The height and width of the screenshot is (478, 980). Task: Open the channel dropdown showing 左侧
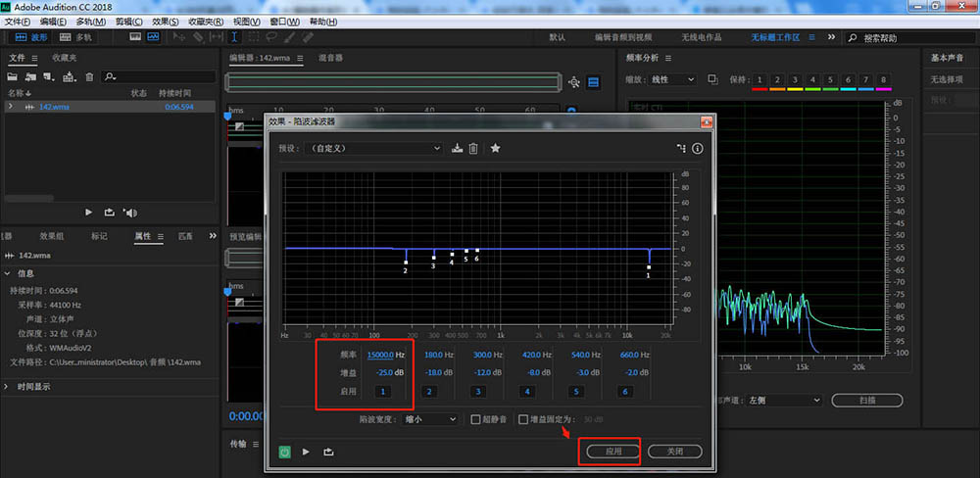pos(784,401)
